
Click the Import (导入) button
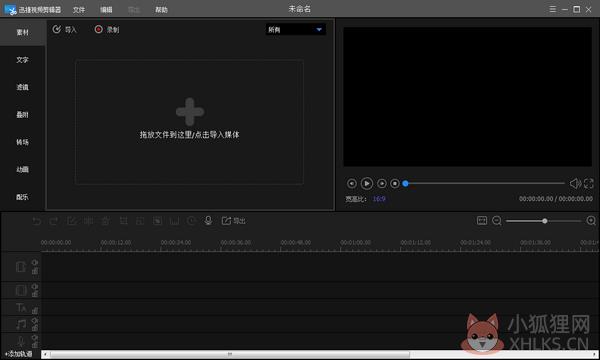click(x=65, y=29)
